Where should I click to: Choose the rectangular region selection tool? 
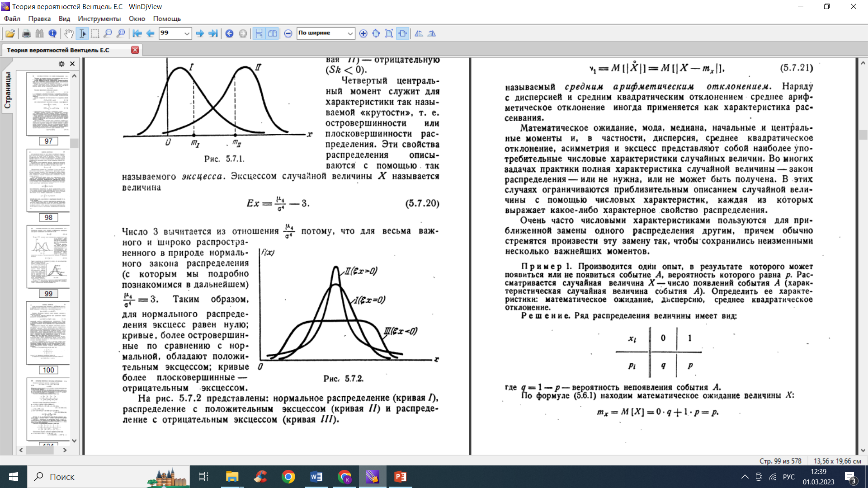(x=95, y=33)
